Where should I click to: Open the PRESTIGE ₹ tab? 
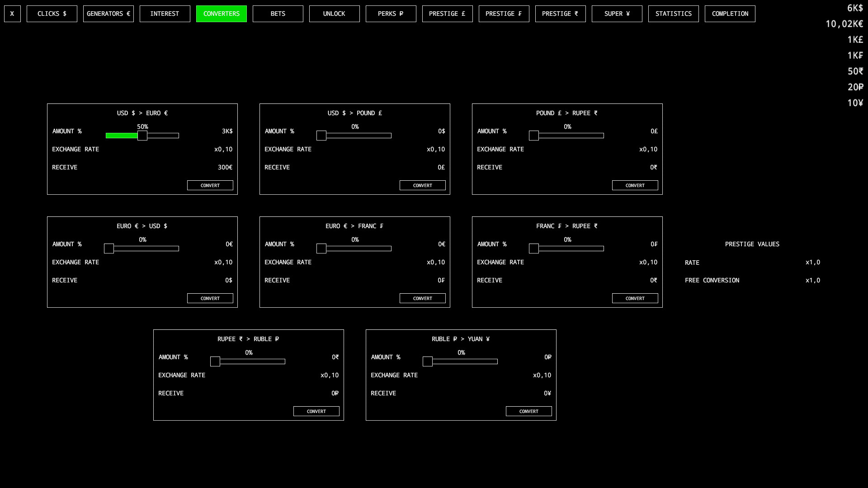560,14
